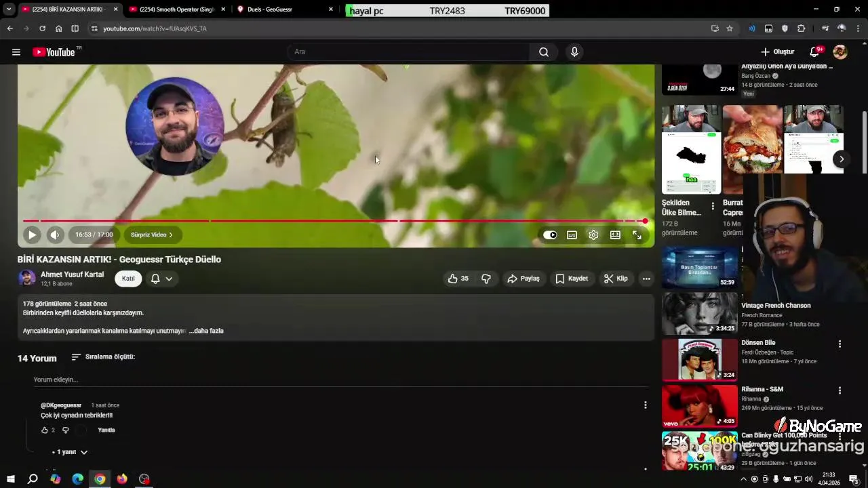868x488 pixels.
Task: Like the video with the thumbs-up
Action: click(x=458, y=279)
